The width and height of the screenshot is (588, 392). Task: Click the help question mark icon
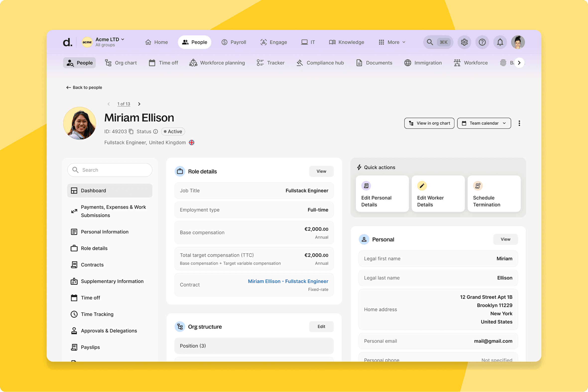click(x=482, y=42)
